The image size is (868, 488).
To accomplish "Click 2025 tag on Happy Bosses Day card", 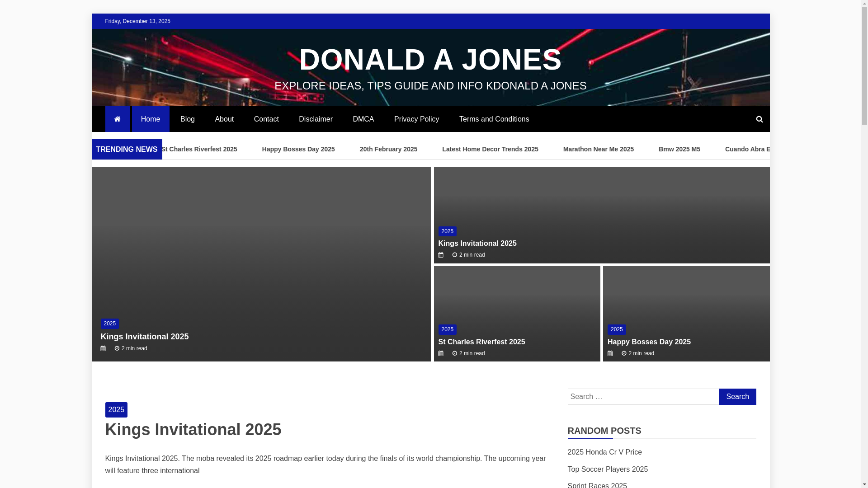I will (617, 329).
